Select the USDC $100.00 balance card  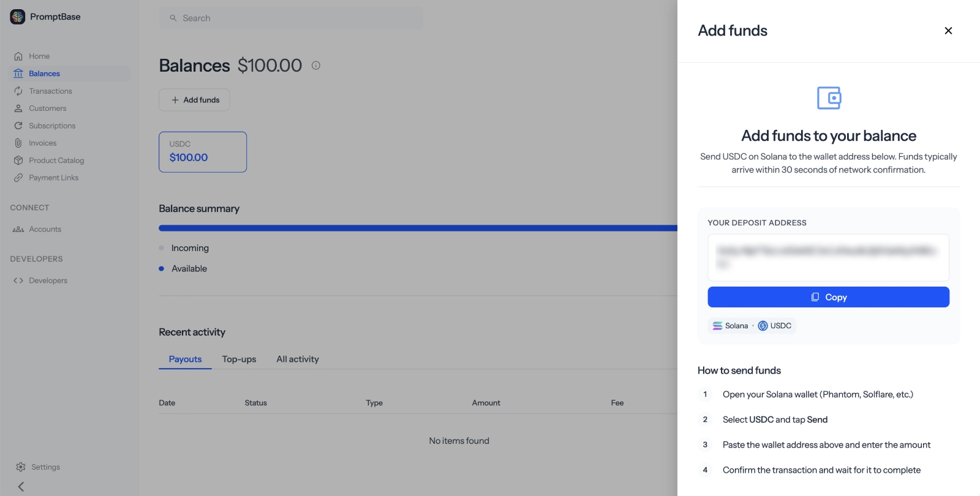pos(203,152)
